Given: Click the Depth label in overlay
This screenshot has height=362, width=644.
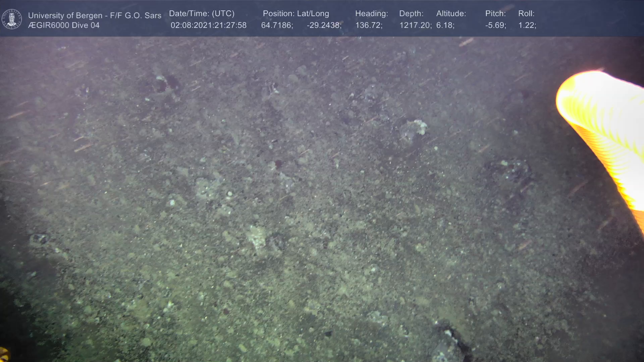Looking at the screenshot, I should coord(411,14).
